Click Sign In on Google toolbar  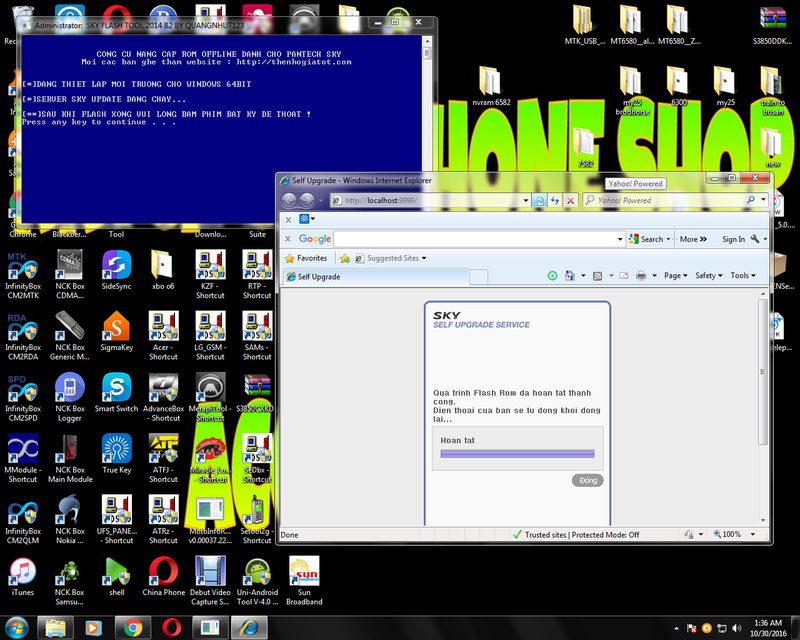tap(733, 239)
